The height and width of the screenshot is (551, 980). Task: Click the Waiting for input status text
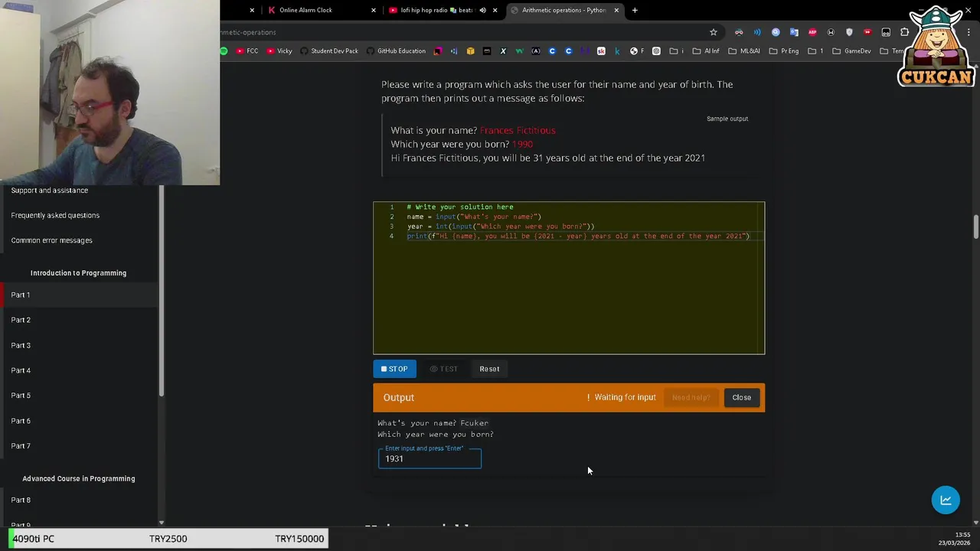(x=625, y=397)
